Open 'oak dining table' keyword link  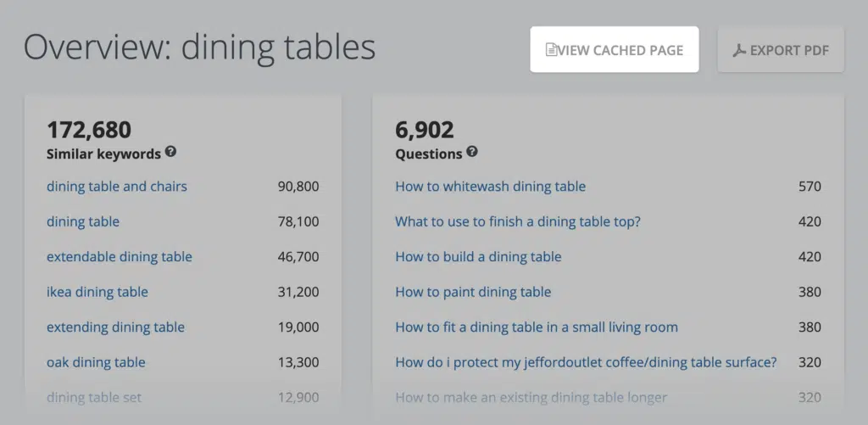96,362
